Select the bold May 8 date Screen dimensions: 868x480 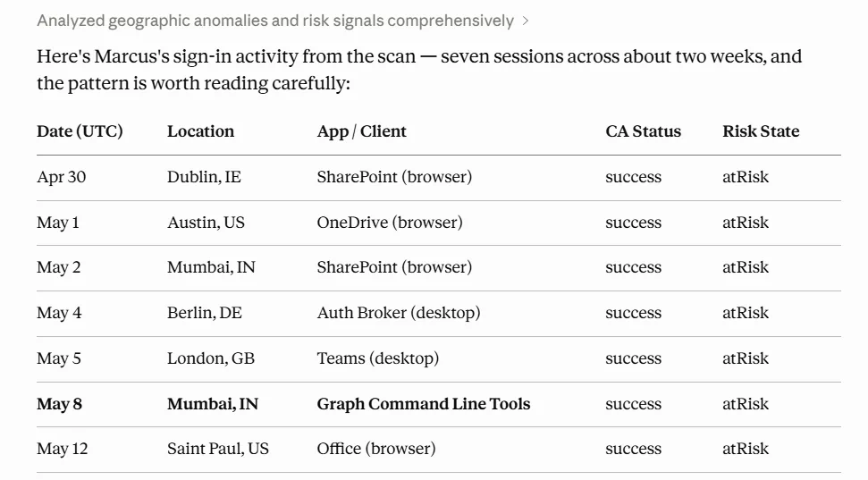(x=59, y=404)
